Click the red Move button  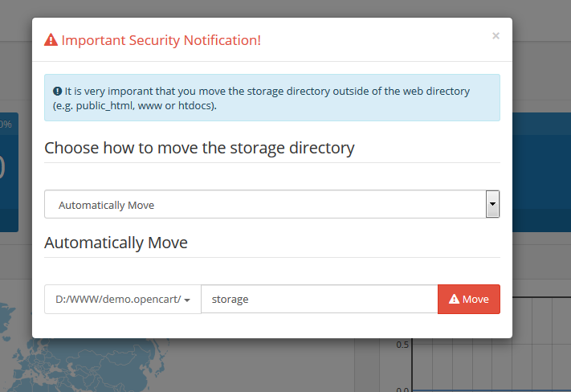click(469, 299)
